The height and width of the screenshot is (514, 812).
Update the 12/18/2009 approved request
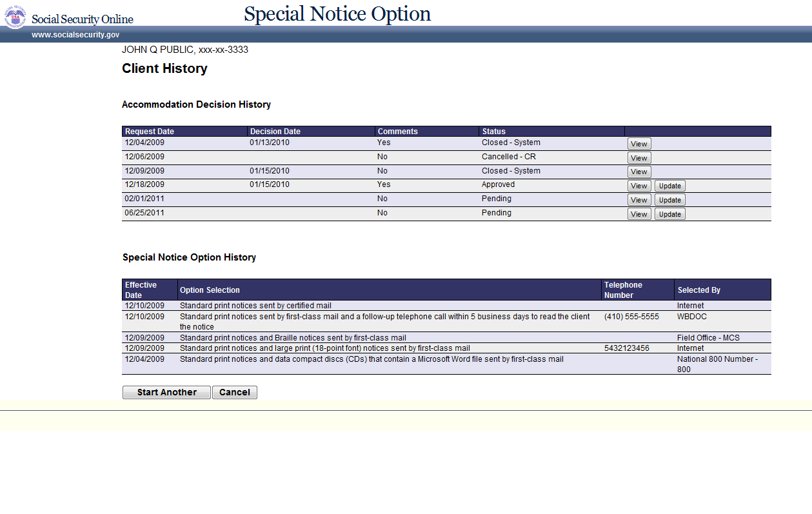(670, 186)
